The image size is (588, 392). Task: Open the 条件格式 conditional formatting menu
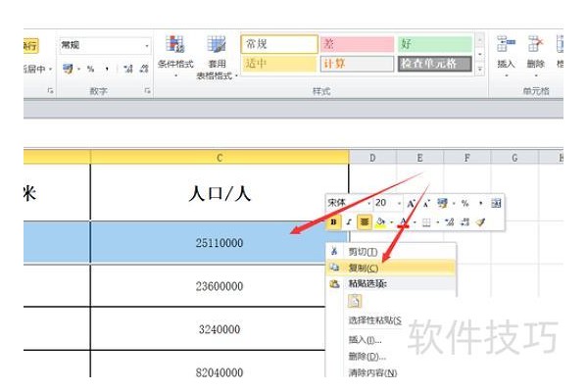(175, 56)
